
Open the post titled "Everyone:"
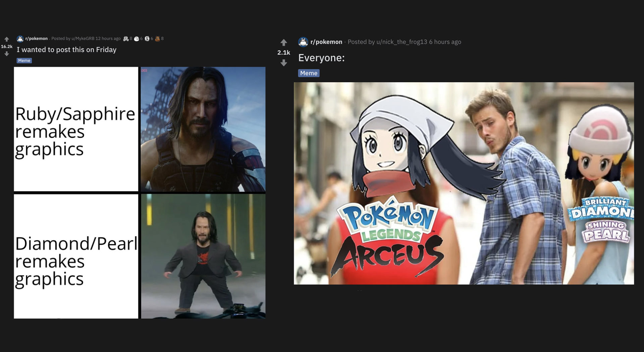pyautogui.click(x=321, y=58)
